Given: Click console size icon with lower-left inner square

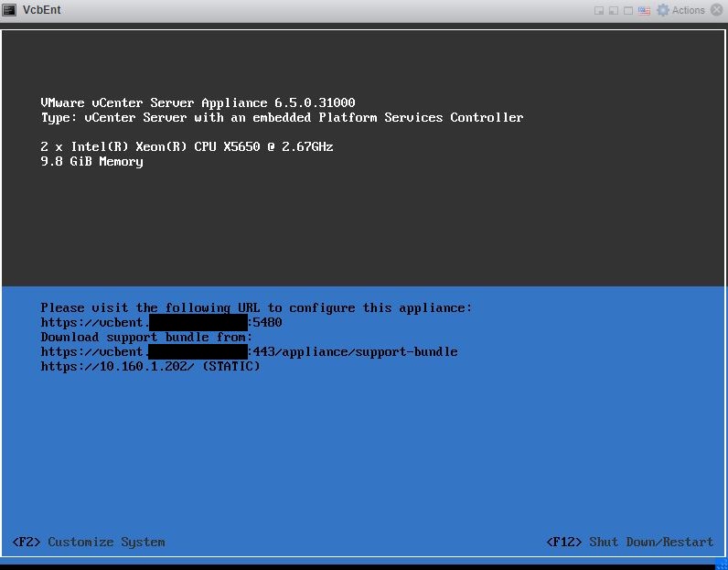Looking at the screenshot, I should pos(614,10).
